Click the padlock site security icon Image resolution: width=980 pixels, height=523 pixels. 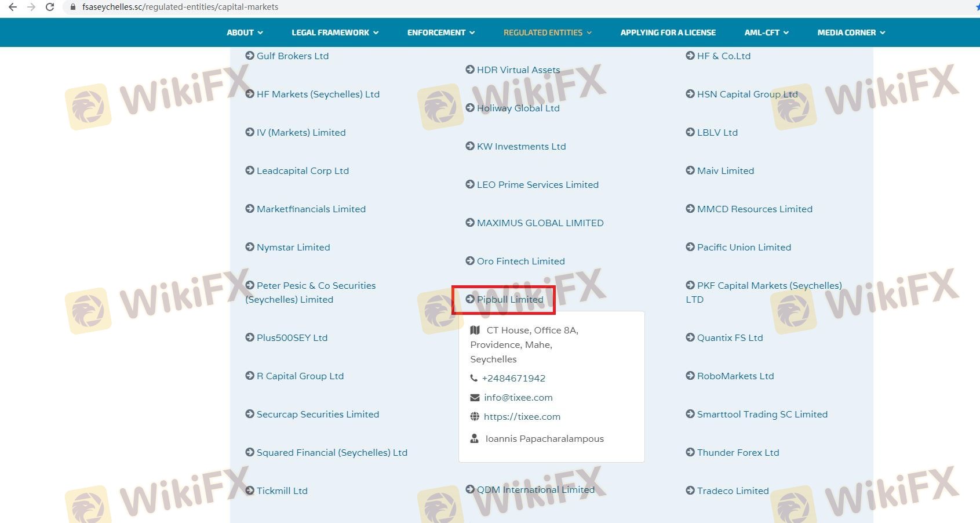tap(73, 7)
